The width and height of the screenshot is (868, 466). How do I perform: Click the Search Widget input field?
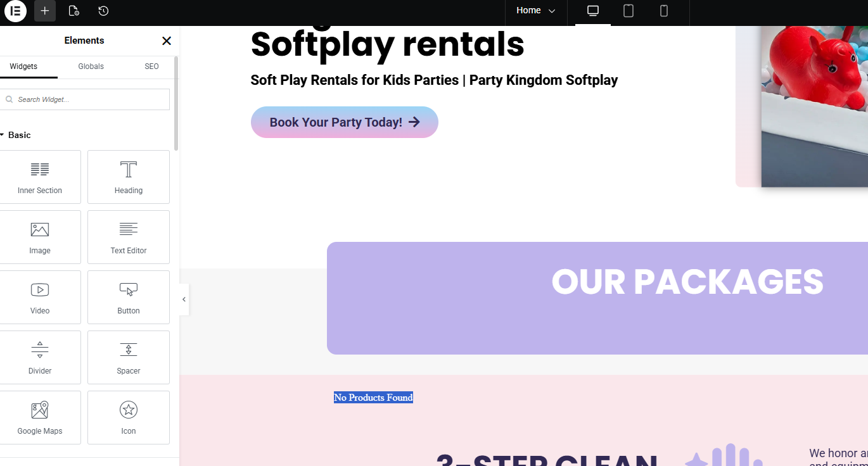pyautogui.click(x=89, y=99)
